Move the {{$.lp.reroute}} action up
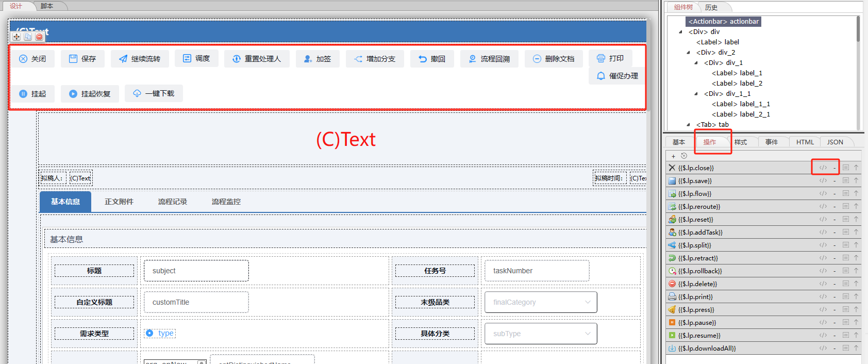This screenshot has width=868, height=364. [x=856, y=206]
